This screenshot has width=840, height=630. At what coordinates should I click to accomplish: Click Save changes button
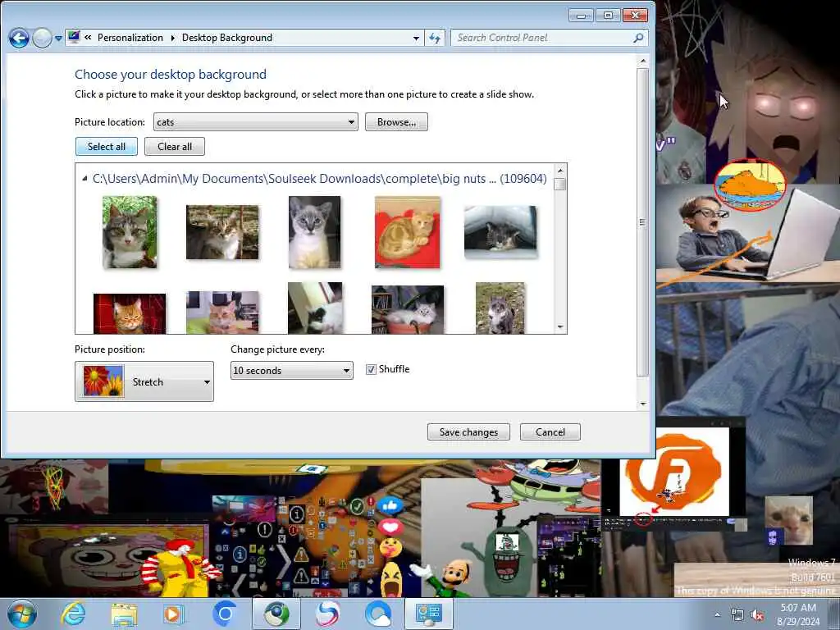[468, 431]
